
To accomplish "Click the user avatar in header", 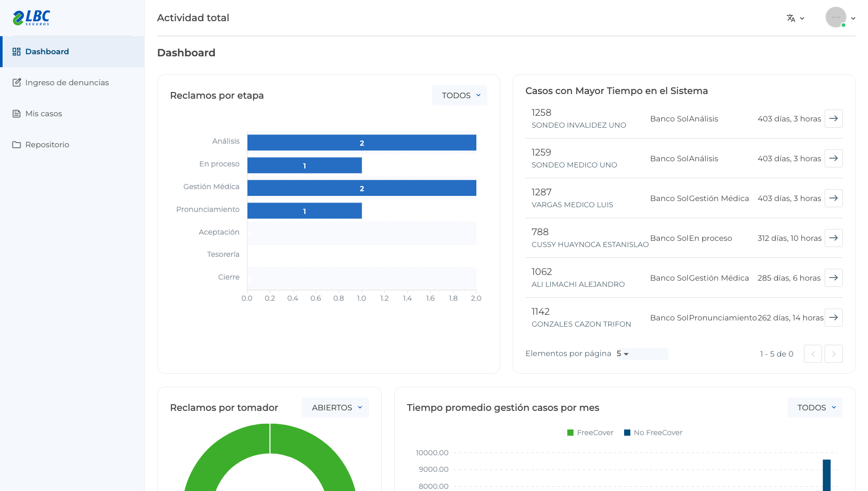I will (x=835, y=18).
